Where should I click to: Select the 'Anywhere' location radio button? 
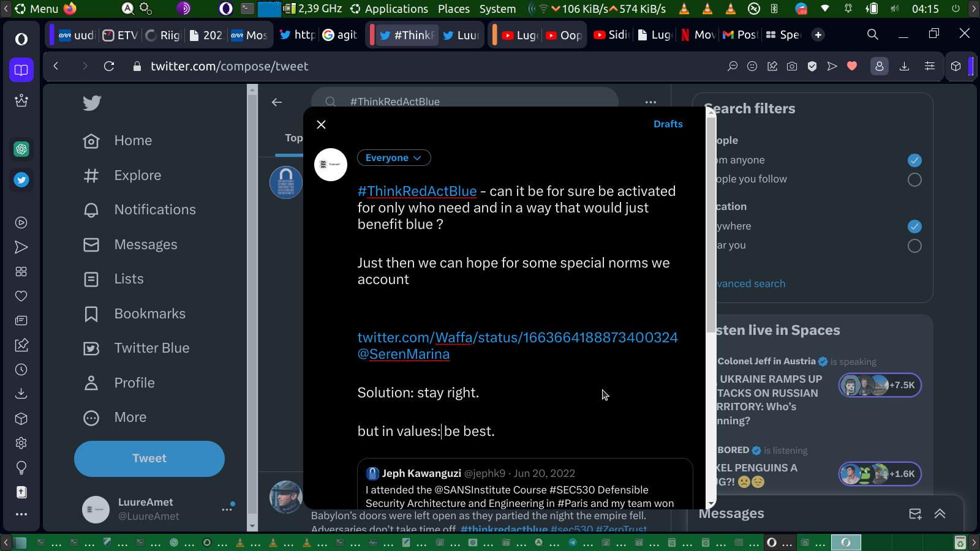pyautogui.click(x=914, y=227)
